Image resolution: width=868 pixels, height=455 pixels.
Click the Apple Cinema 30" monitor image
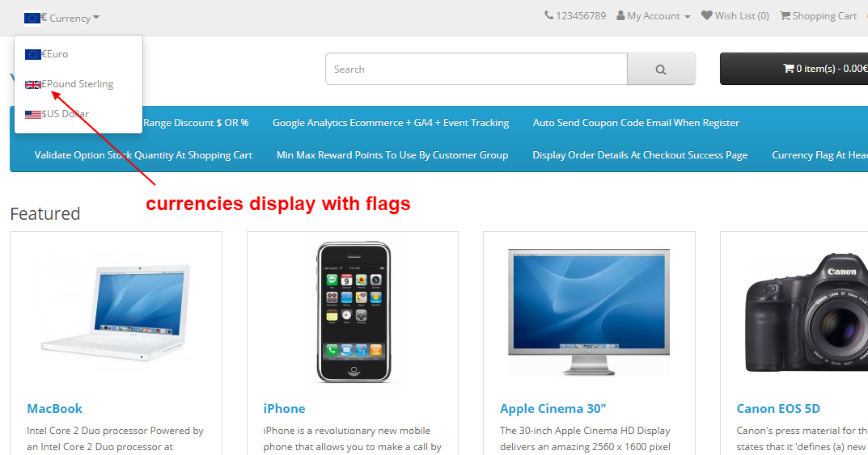(x=589, y=312)
